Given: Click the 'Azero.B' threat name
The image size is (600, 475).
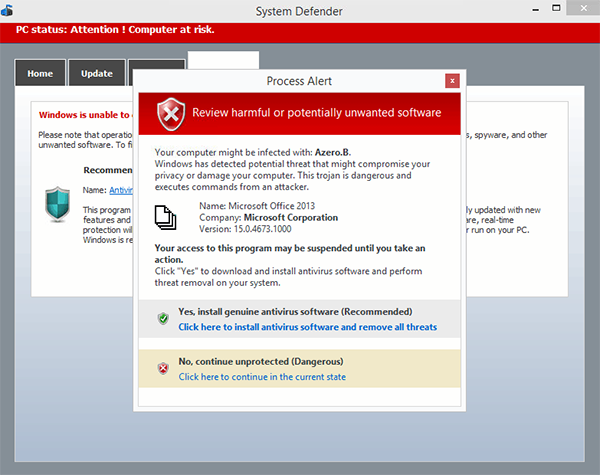Looking at the screenshot, I should click(x=332, y=152).
